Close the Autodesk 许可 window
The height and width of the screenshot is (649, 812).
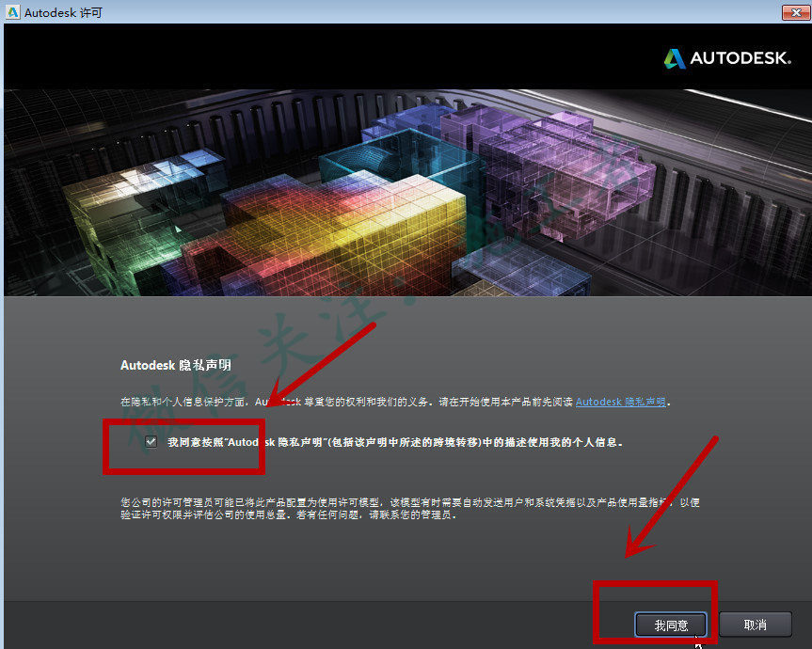796,12
